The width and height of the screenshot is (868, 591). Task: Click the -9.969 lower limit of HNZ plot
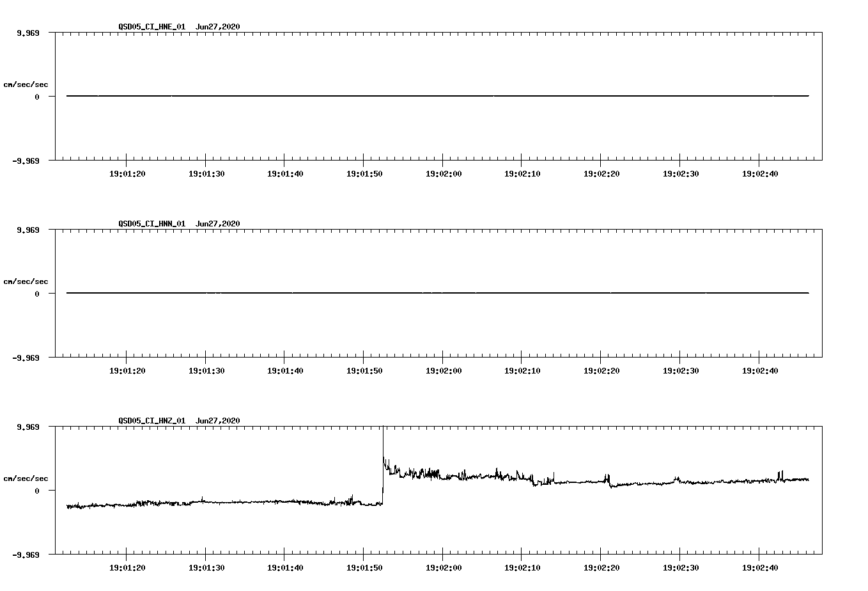26,555
